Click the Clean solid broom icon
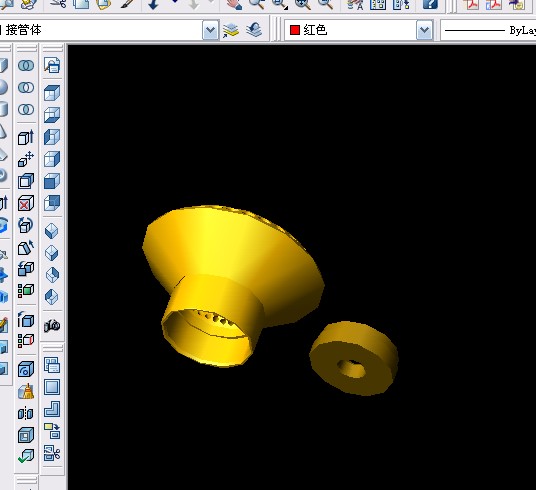The height and width of the screenshot is (490, 536). [26, 391]
